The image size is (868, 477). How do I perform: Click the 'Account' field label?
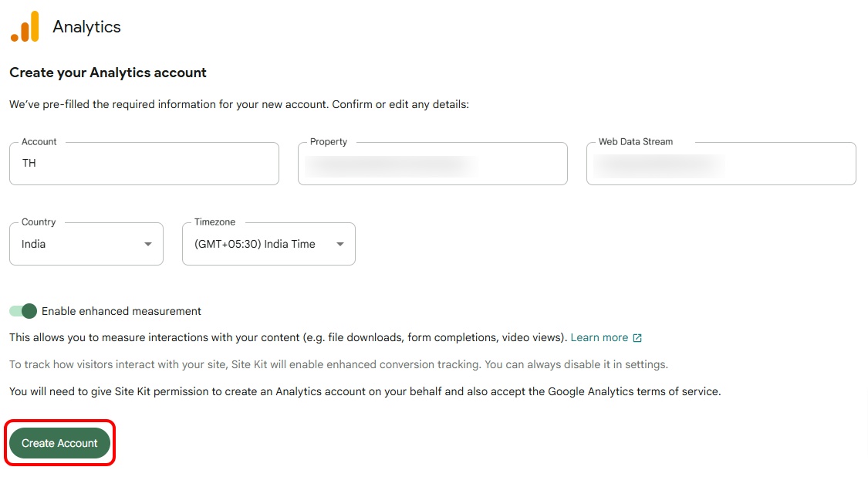pyautogui.click(x=39, y=142)
